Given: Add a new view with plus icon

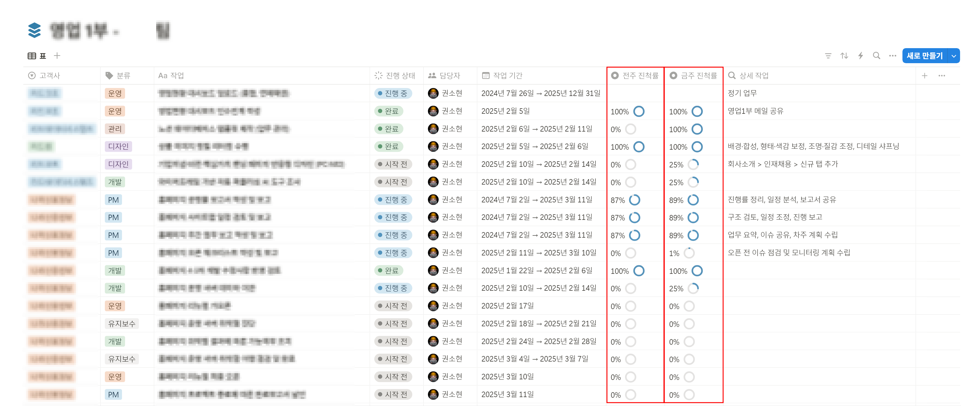Looking at the screenshot, I should pos(57,56).
